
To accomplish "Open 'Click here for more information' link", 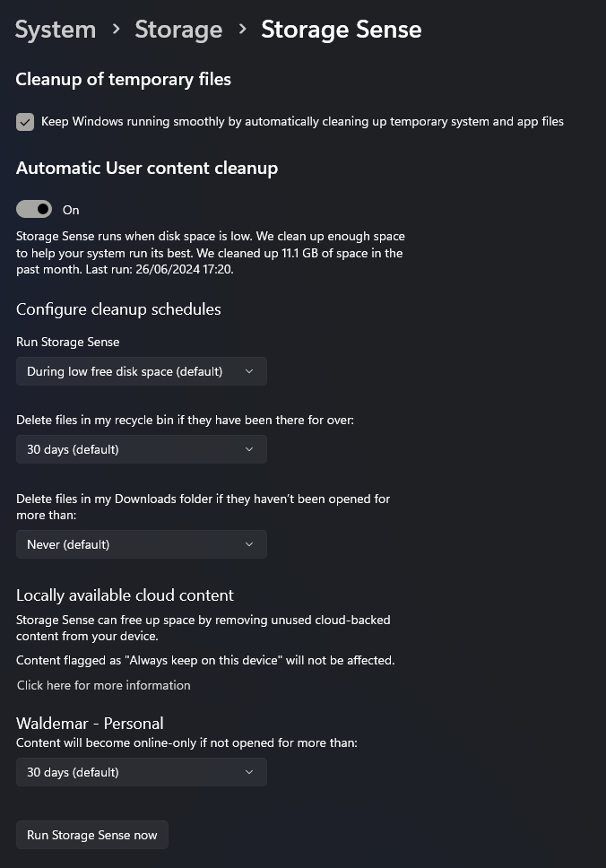I will click(x=103, y=685).
